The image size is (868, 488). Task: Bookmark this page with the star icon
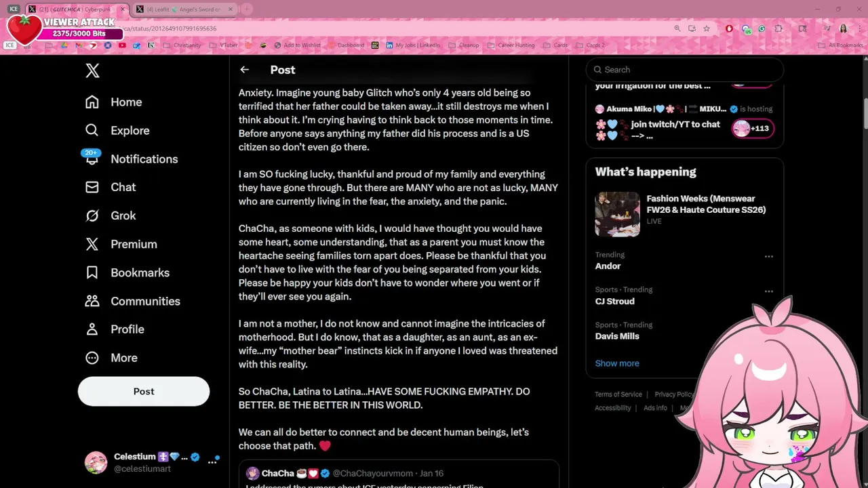point(707,28)
